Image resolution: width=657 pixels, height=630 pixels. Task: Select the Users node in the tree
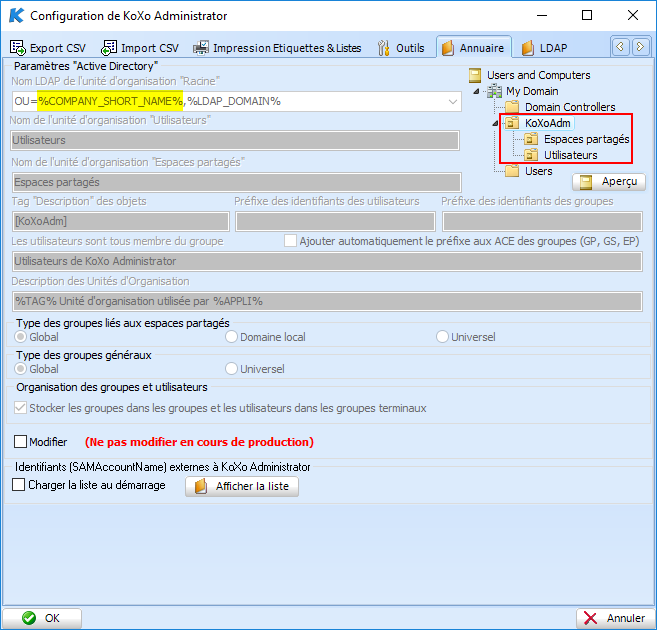coord(538,171)
